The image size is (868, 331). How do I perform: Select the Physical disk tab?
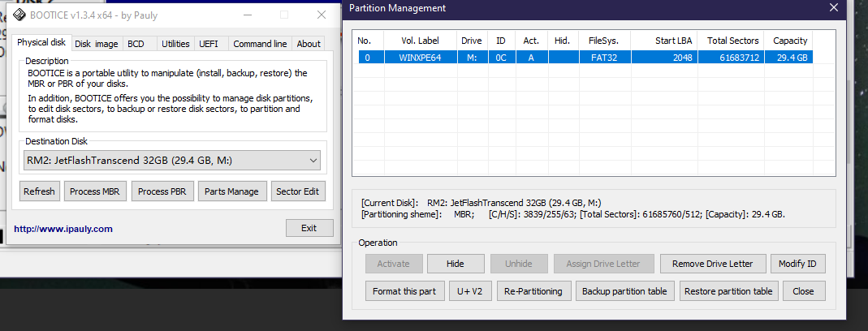point(41,42)
